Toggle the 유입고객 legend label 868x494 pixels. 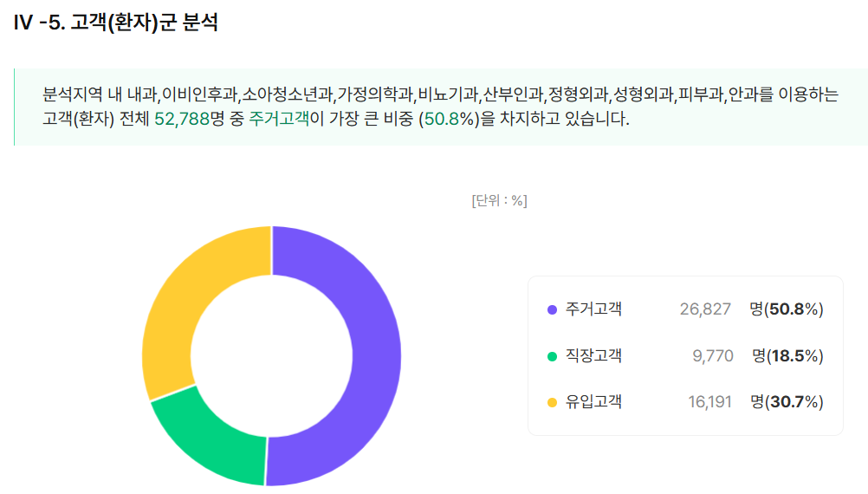[x=593, y=402]
